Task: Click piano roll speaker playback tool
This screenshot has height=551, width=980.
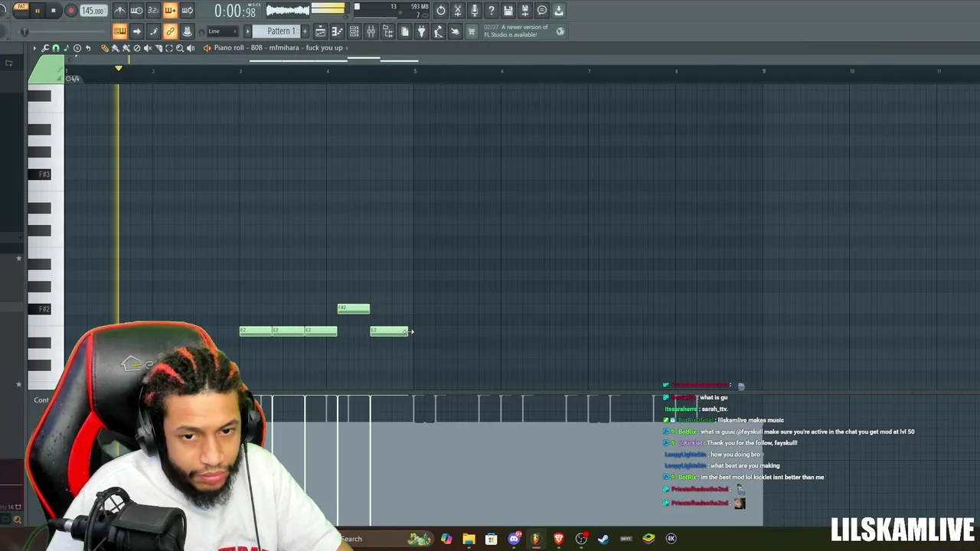Action: click(191, 48)
